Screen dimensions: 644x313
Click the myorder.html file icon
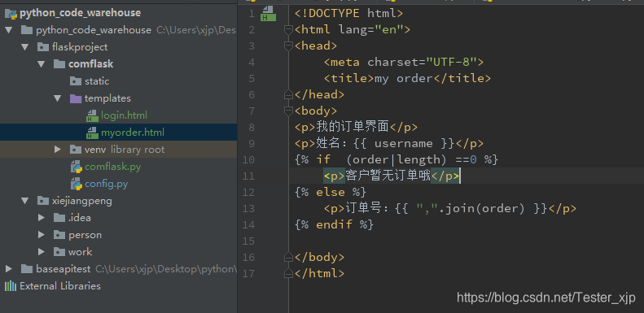[x=92, y=133]
